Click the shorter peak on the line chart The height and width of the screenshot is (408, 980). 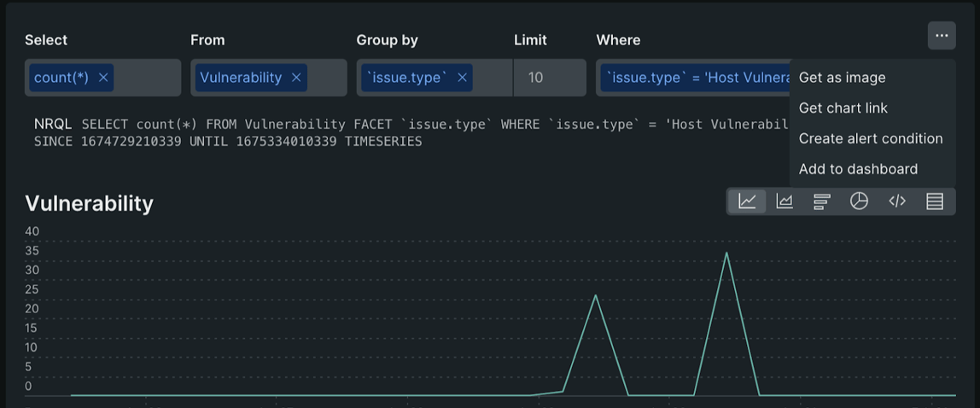pyautogui.click(x=596, y=295)
